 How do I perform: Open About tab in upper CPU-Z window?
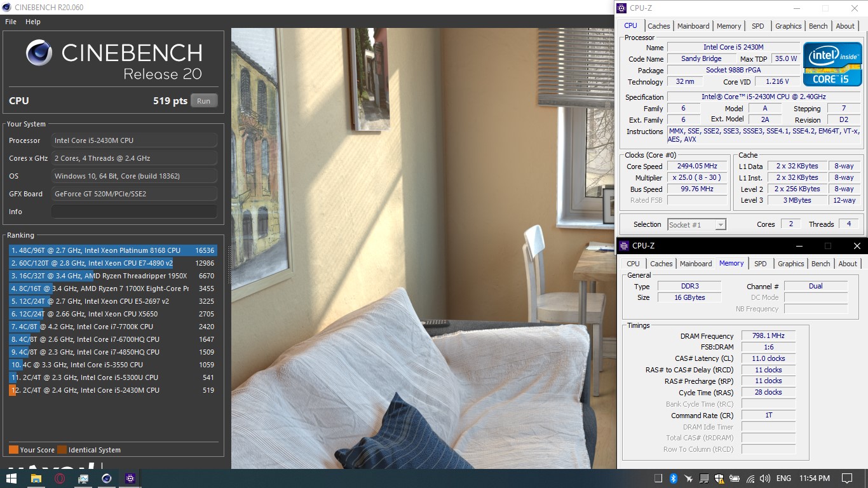click(x=845, y=26)
